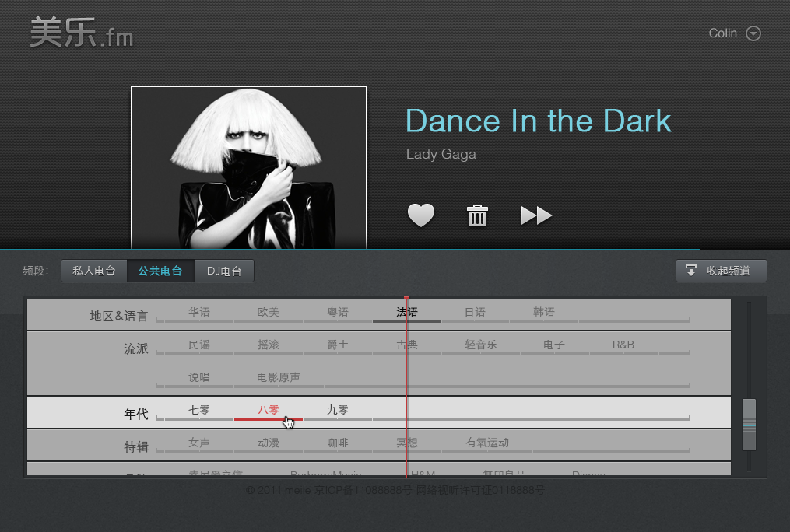Choose the 电子 genre channel
Screen dimensions: 790x532
tap(554, 345)
